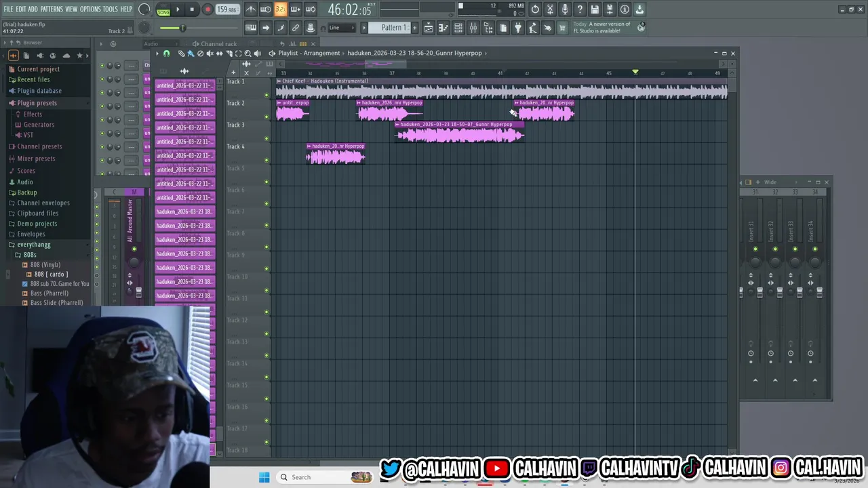This screenshot has width=868, height=488.
Task: Click the help question mark icon
Action: (580, 9)
